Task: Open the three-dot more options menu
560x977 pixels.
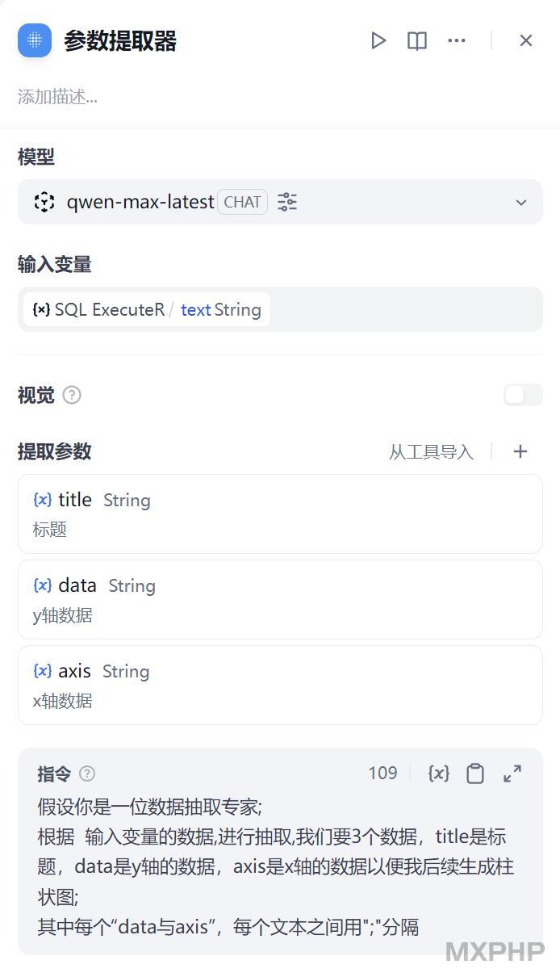Action: coord(457,40)
